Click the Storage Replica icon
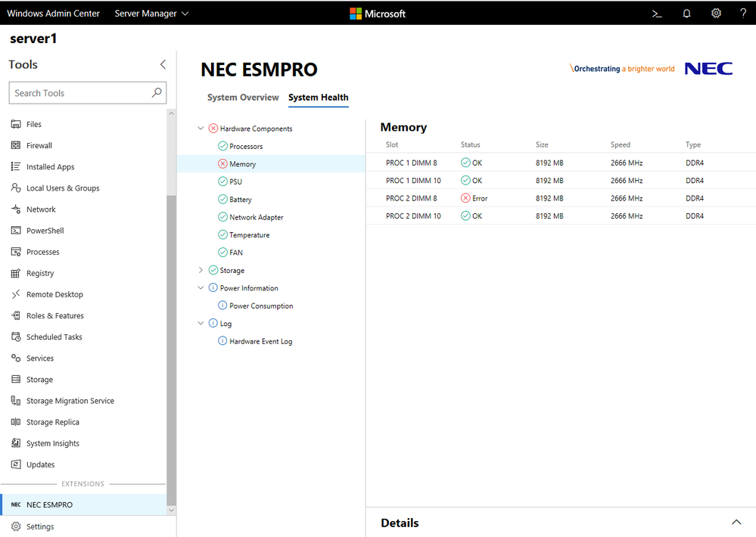 16,422
